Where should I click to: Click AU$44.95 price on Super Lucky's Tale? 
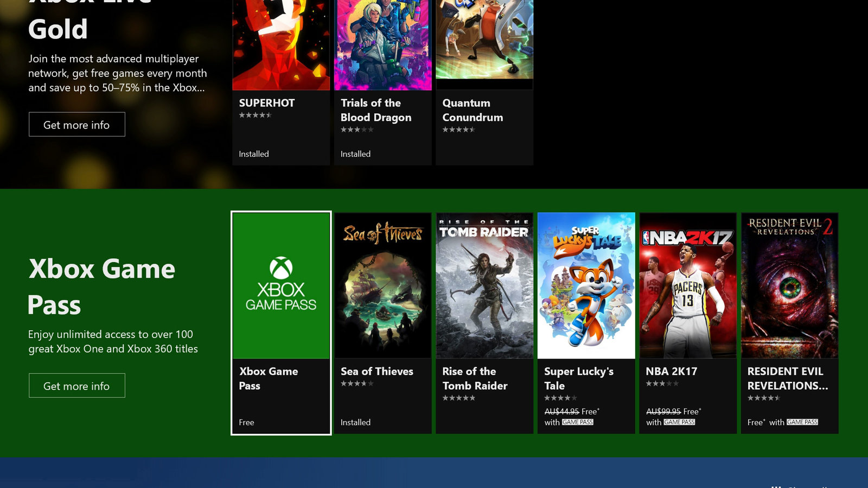(561, 412)
